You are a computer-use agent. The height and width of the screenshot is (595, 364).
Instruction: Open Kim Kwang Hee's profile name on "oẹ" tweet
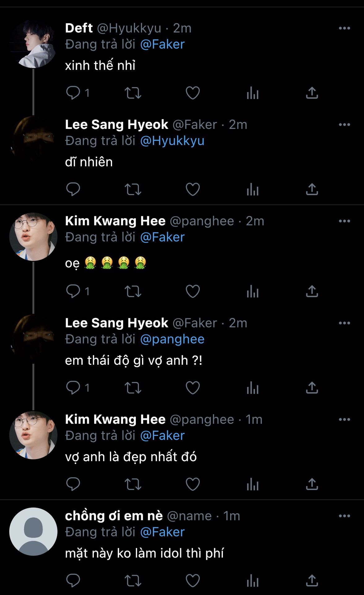click(x=115, y=221)
